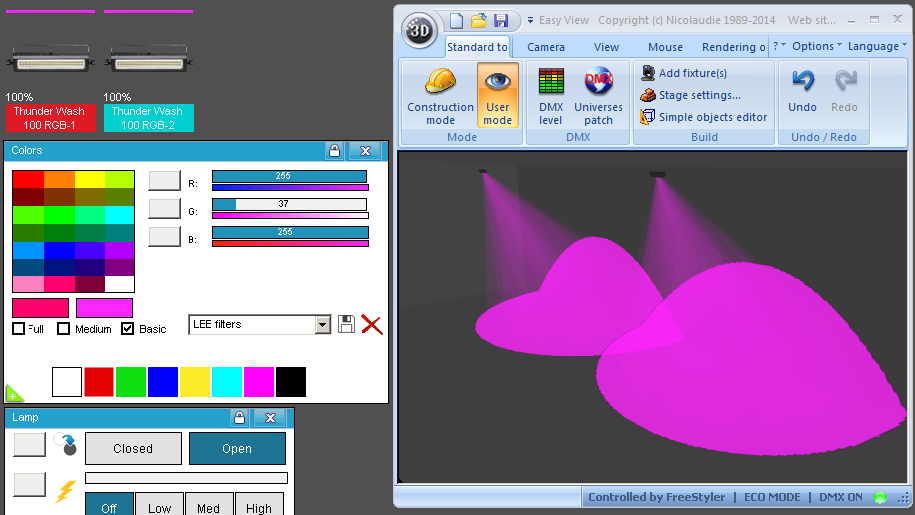Set lamp shutter to Open

237,449
